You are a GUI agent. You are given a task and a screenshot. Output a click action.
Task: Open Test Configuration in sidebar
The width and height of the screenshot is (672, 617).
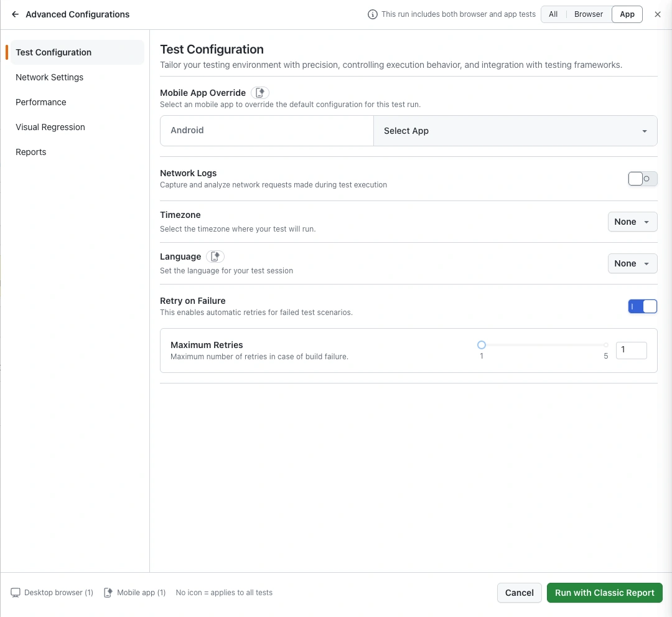(77, 52)
